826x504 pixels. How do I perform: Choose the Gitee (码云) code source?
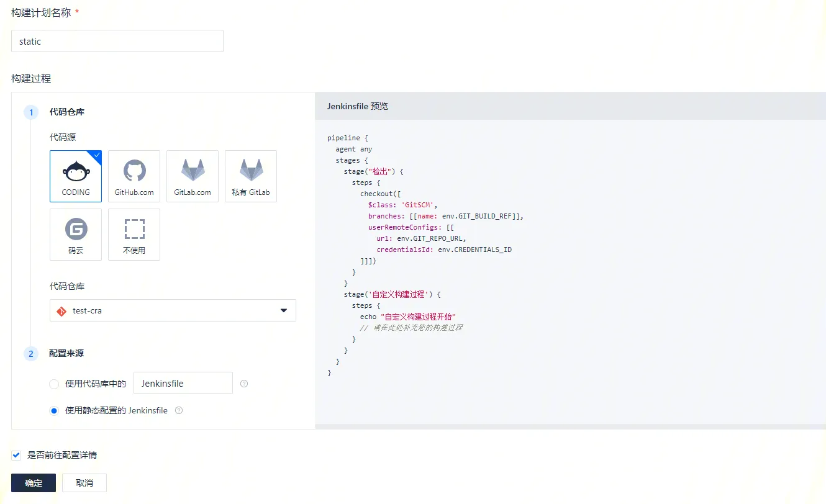coord(76,235)
